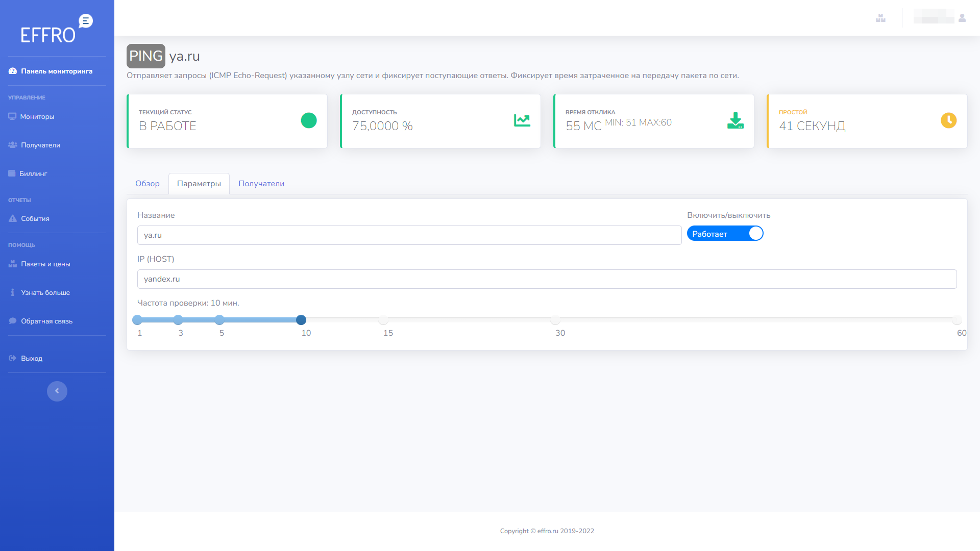Screen dimensions: 980x551
Task: Click the response time download icon
Action: (x=735, y=120)
